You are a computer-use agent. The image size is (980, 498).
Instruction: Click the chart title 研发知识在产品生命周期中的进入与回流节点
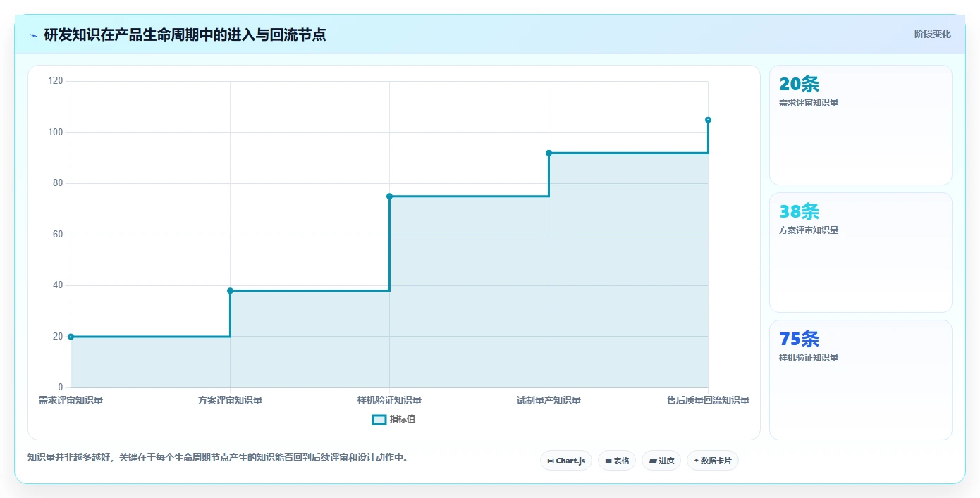185,35
